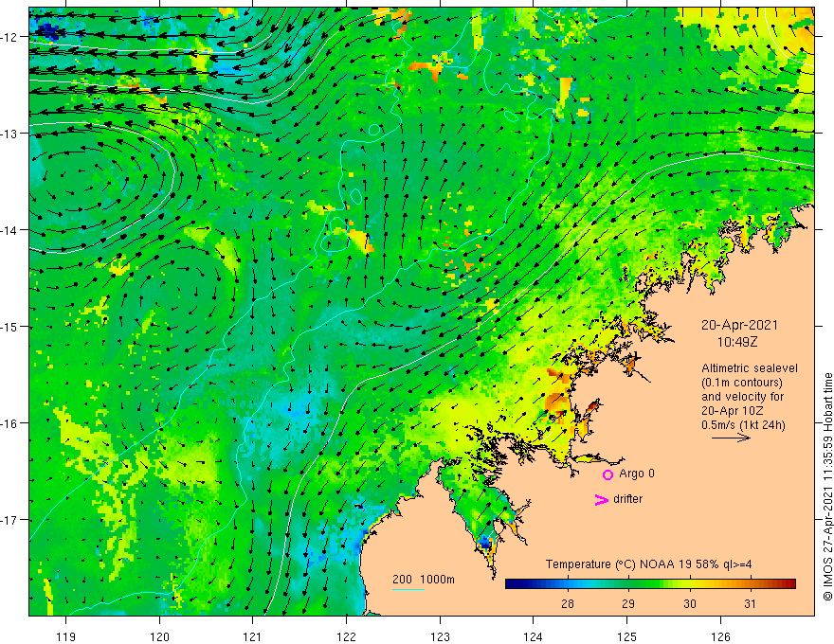Screen dimensions: 834x644
Task: Click the '0.5m/s (1kt 24h)' text
Action: click(743, 425)
